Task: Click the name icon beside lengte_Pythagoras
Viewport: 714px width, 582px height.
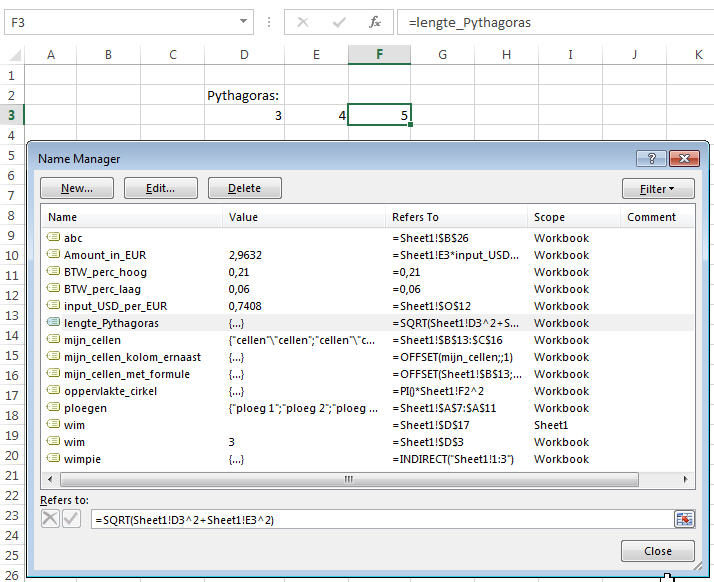Action: pos(53,322)
